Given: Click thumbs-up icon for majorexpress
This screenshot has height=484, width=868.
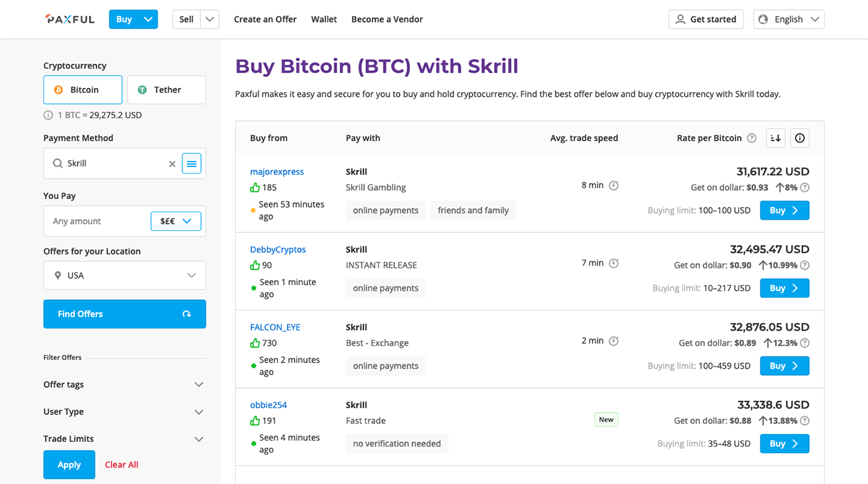Looking at the screenshot, I should click(x=254, y=188).
